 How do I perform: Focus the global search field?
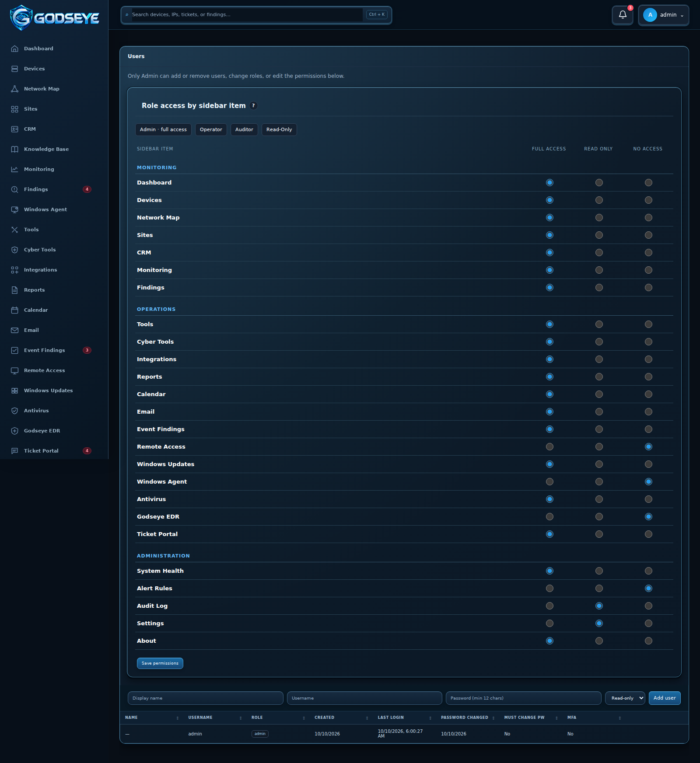(247, 15)
